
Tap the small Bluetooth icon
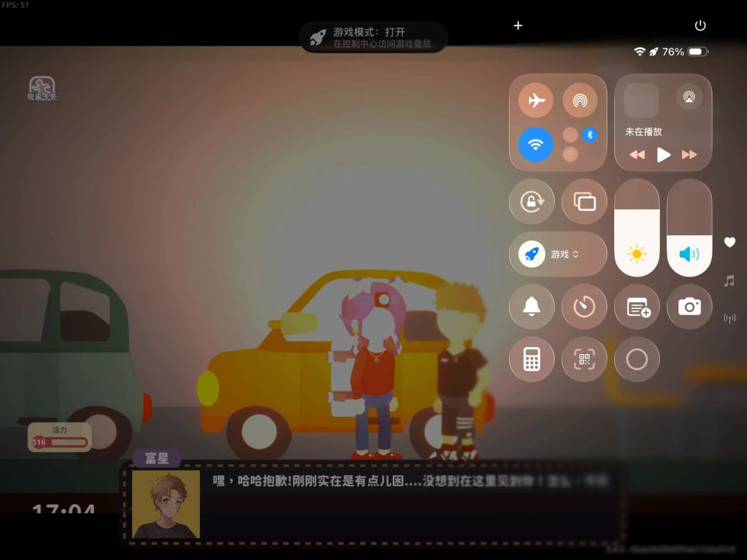click(x=589, y=135)
